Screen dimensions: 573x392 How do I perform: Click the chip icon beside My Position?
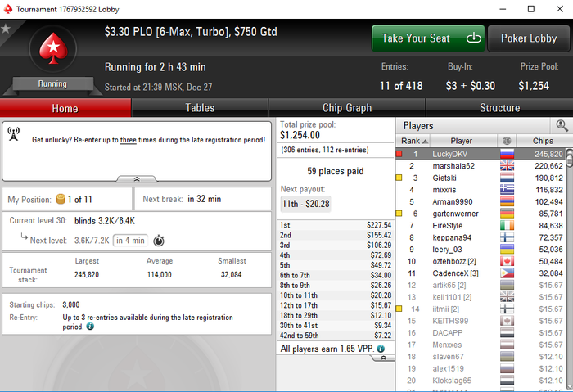pyautogui.click(x=61, y=199)
